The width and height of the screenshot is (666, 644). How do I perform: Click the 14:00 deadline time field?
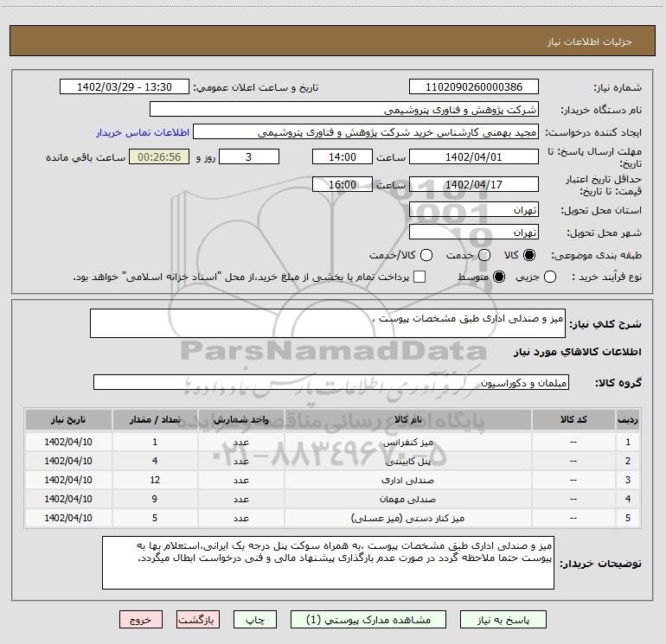coord(343,156)
